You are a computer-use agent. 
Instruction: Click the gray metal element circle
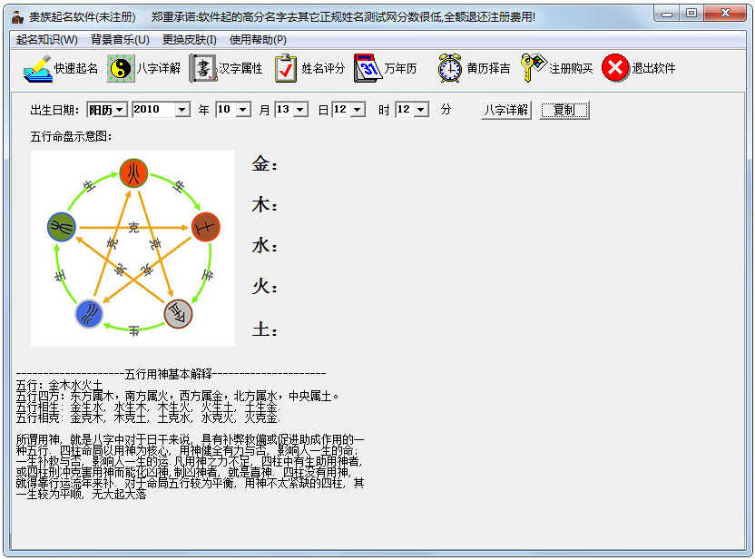[x=179, y=314]
